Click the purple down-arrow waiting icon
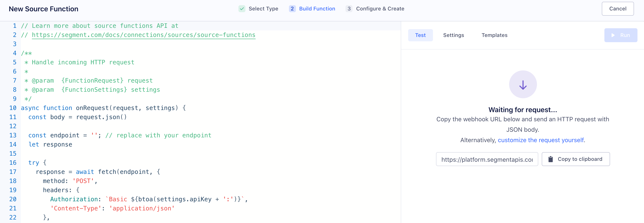Screen dimensions: 644x223 pyautogui.click(x=523, y=84)
